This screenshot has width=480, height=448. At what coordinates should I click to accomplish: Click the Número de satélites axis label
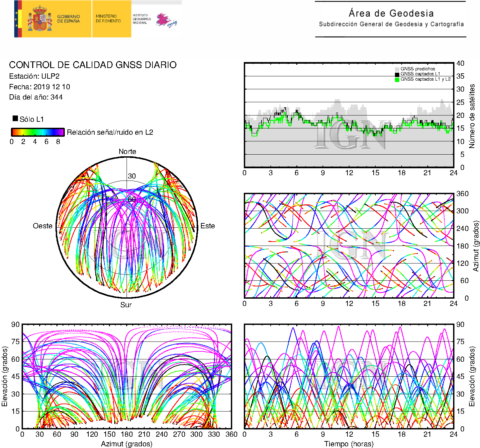472,116
